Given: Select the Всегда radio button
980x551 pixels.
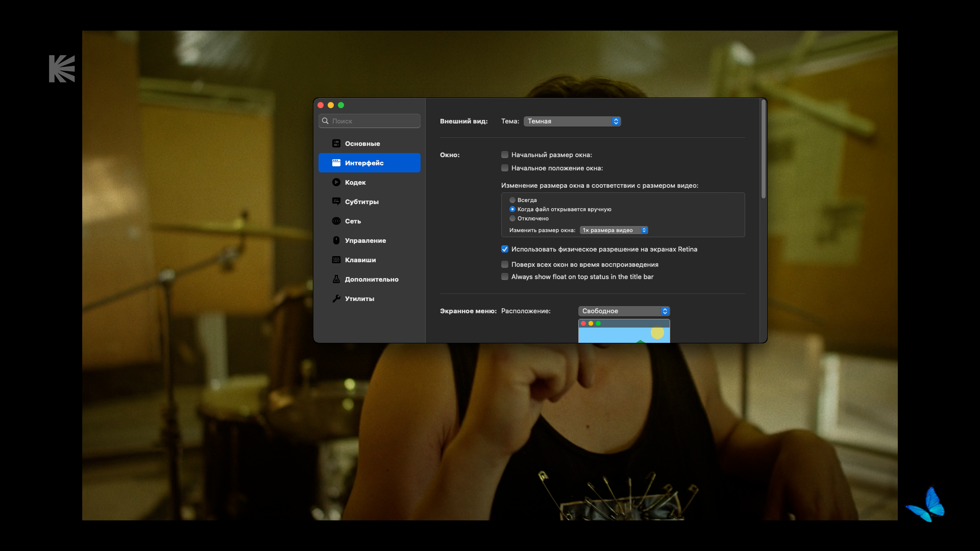Looking at the screenshot, I should click(512, 200).
